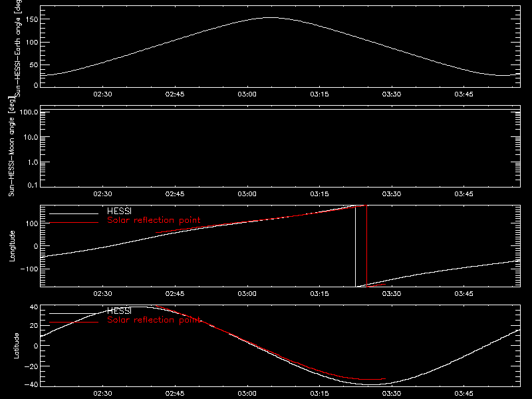The height and width of the screenshot is (399, 532).
Task: Click the peak of the Sun-HESSI-Earth angle curve
Action: [271, 18]
